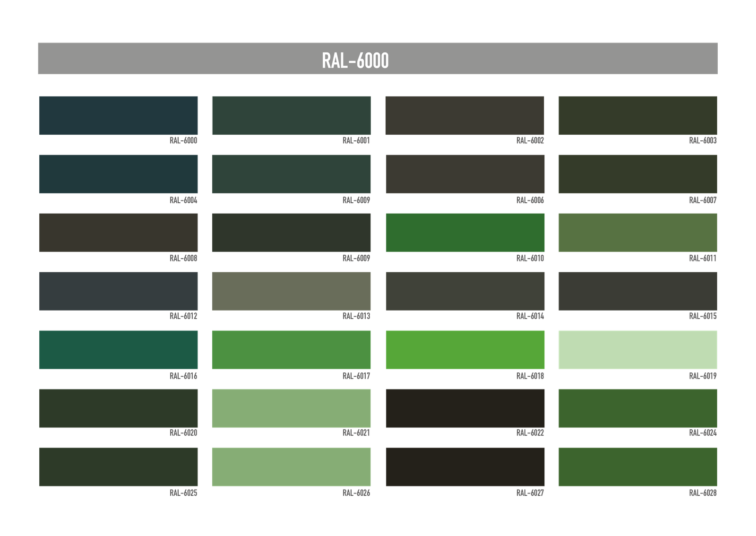This screenshot has width=756, height=536.
Task: Click the RAL-6003 olive swatch
Action: [638, 115]
